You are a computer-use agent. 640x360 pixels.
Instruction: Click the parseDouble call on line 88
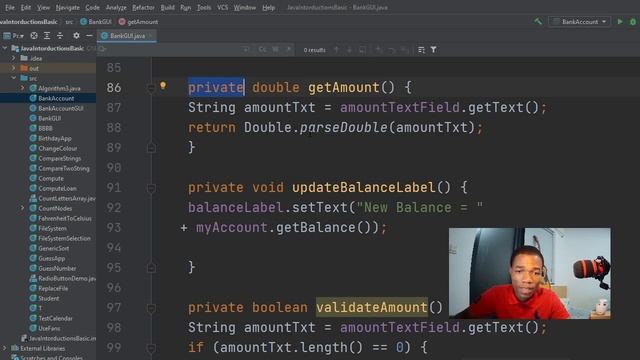coord(344,128)
